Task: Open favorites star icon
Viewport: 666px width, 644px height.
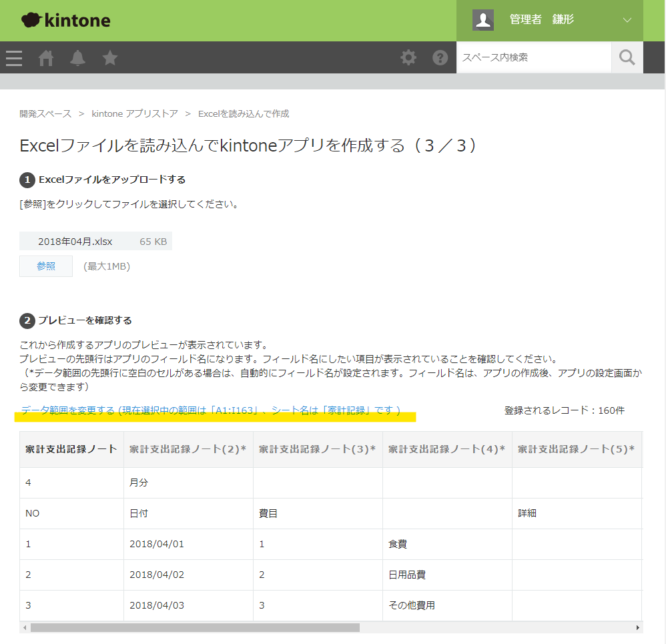Action: [109, 57]
